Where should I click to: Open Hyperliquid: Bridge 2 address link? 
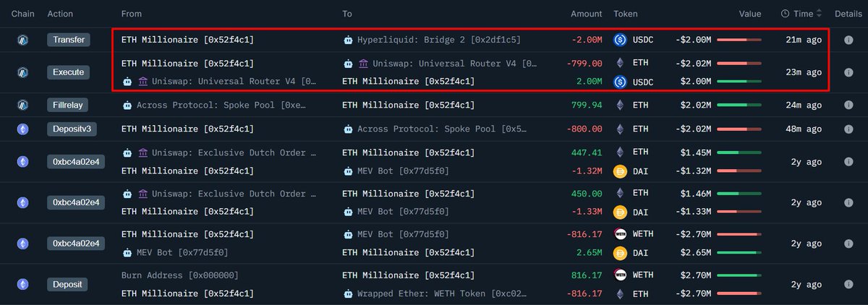coord(438,40)
